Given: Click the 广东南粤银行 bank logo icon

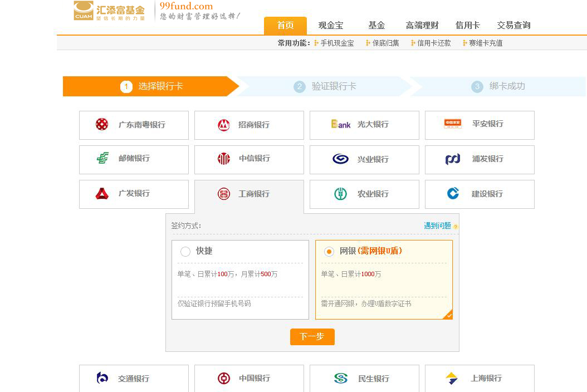Looking at the screenshot, I should click(102, 124).
